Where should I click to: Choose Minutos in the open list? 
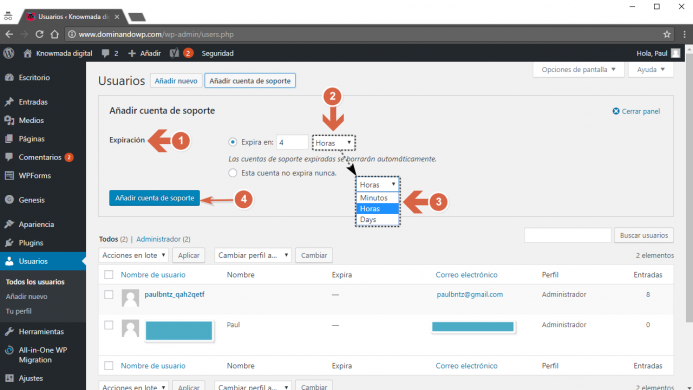pos(377,198)
